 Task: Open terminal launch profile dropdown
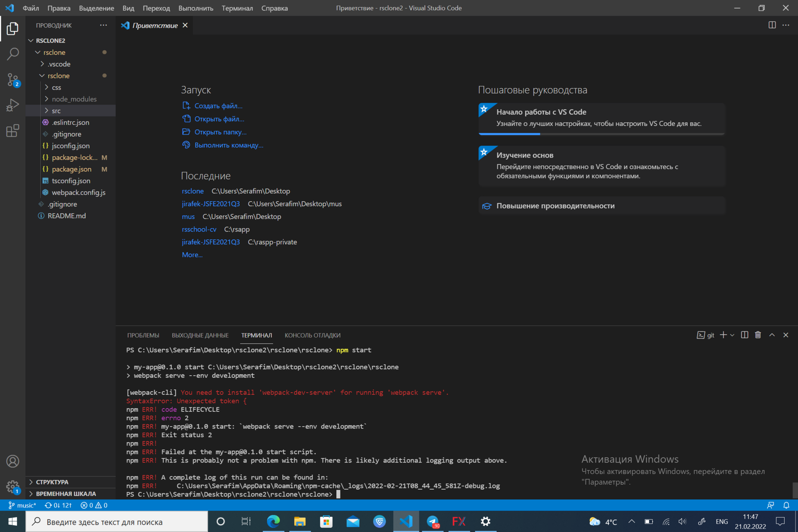(732, 335)
